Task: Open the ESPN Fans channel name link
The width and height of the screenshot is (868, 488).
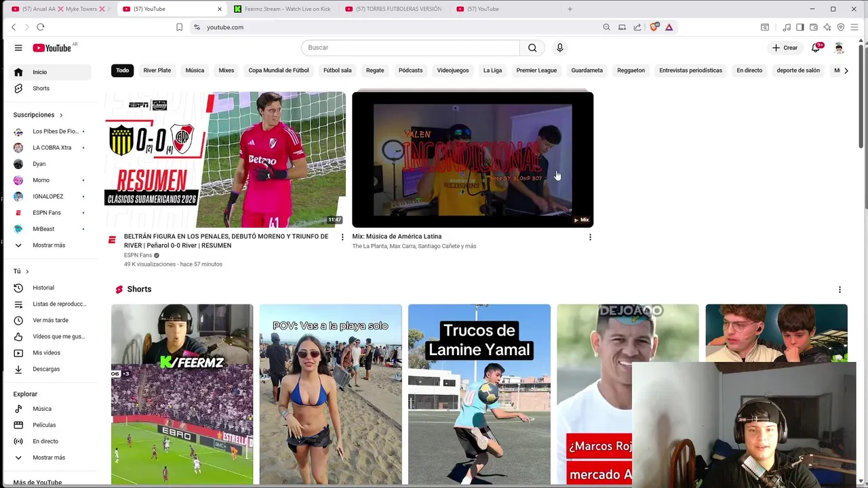Action: (x=138, y=256)
